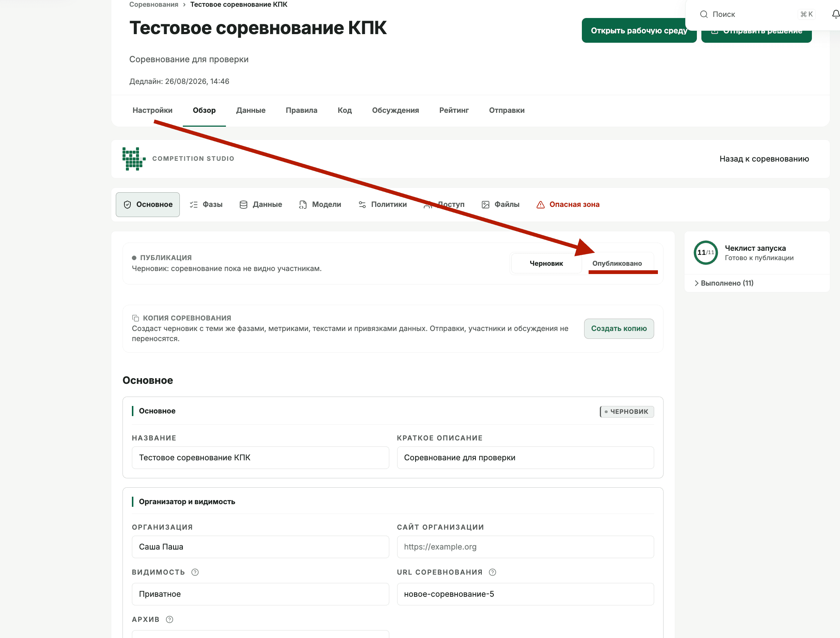Screen dimensions: 840x638
Task: Click the image icon next to Файлы
Action: click(485, 205)
